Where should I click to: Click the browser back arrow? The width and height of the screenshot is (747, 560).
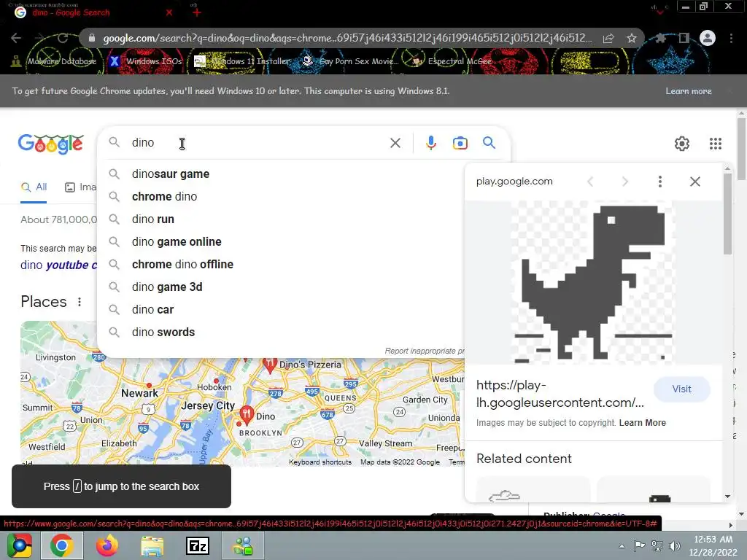coord(16,38)
